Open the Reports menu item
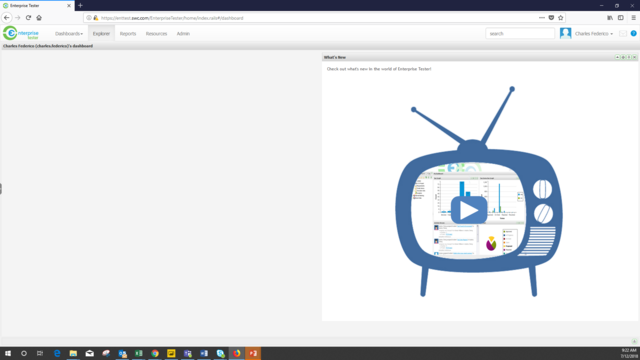Image resolution: width=640 pixels, height=360 pixels. pos(128,34)
